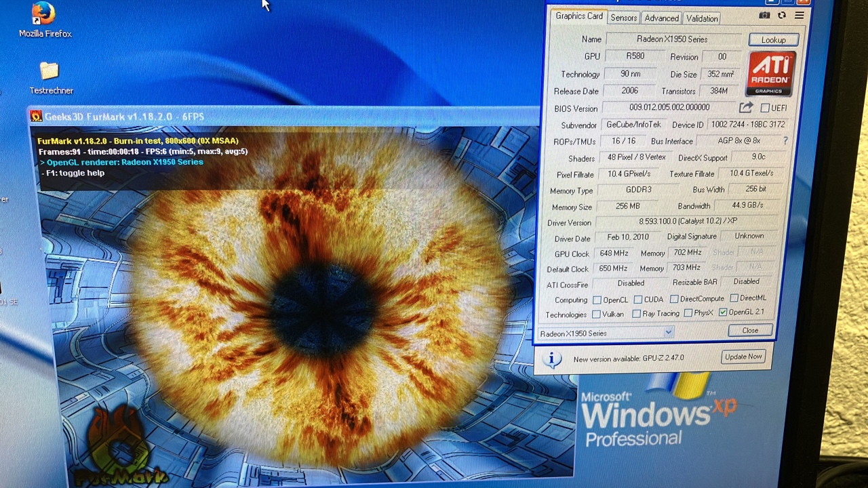Image resolution: width=868 pixels, height=488 pixels.
Task: Click the Driver Version value Catalyst 10.2
Action: pos(688,221)
